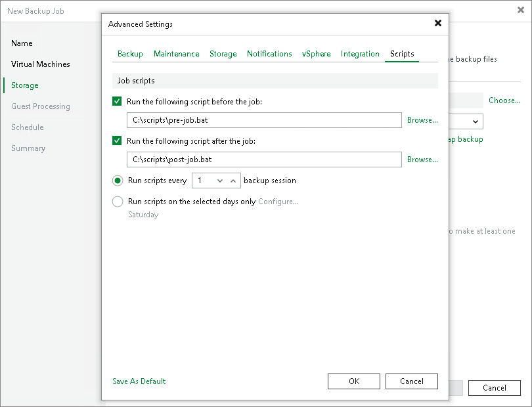The image size is (532, 407).
Task: Select Run scripts every backup session
Action: (x=118, y=181)
